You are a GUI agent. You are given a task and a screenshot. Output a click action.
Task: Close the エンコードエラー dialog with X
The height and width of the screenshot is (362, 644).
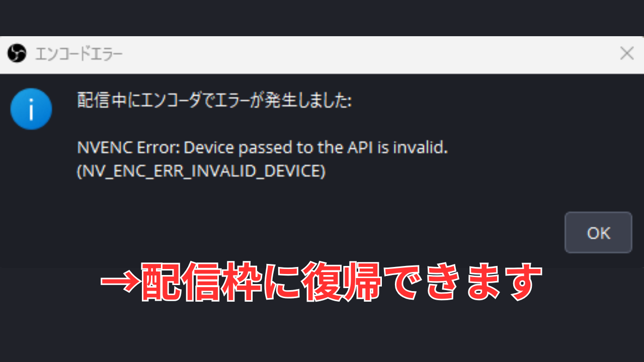(x=626, y=53)
